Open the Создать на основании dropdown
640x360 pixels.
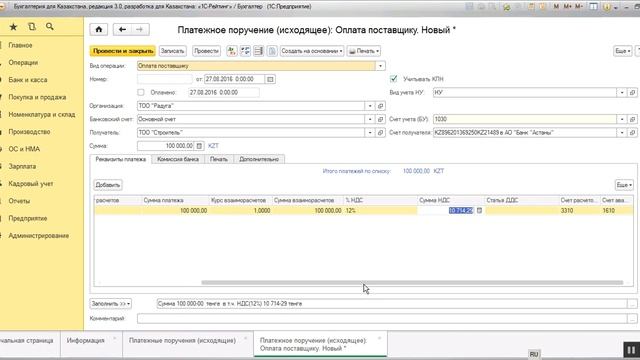312,51
